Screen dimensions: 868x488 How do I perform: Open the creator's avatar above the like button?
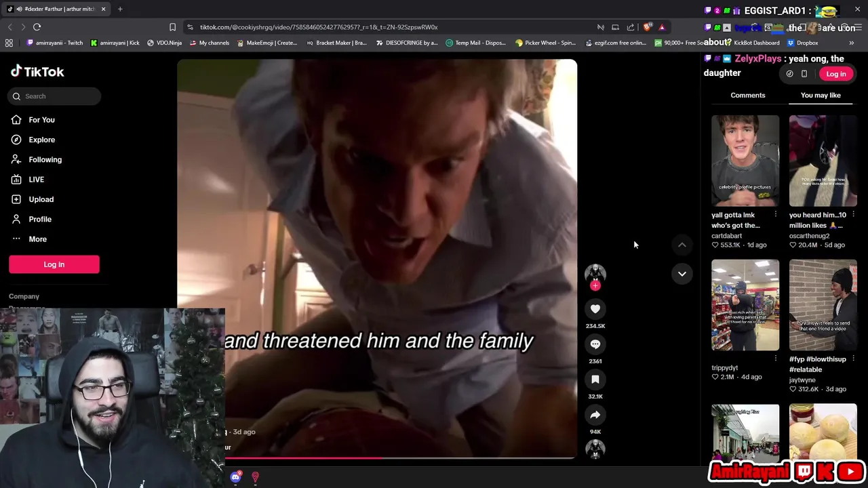click(595, 272)
